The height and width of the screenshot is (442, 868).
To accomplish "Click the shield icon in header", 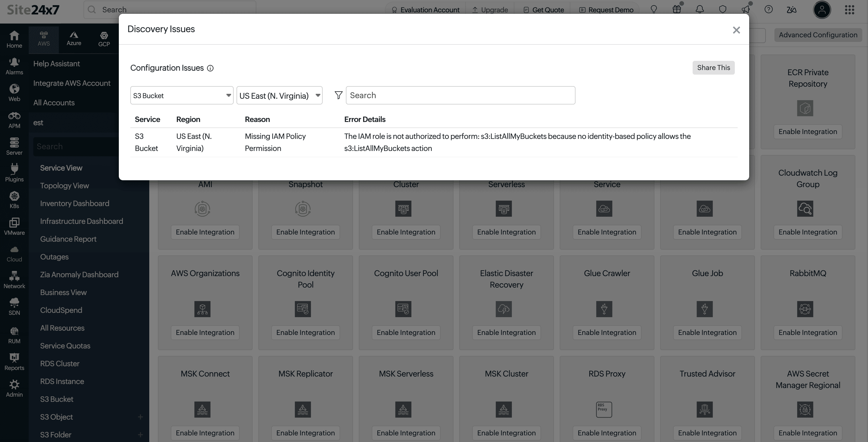I will point(722,9).
